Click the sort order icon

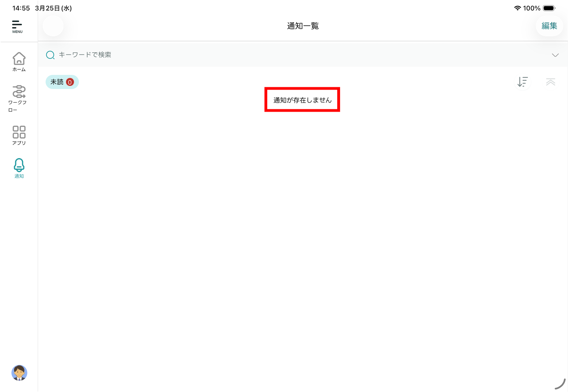522,82
